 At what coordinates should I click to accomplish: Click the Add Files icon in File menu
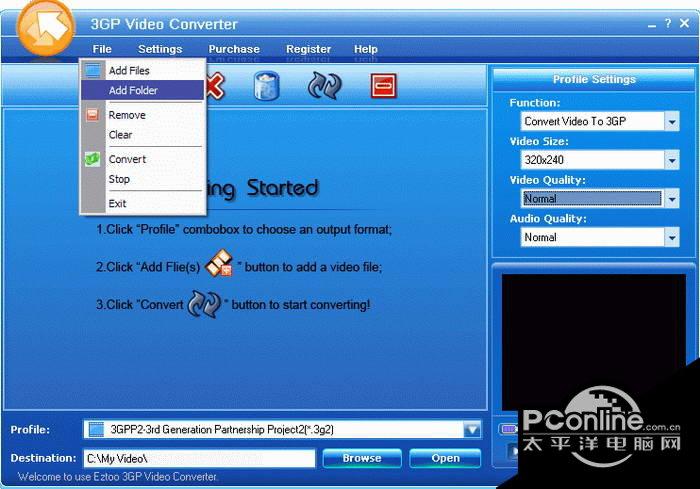pos(93,71)
